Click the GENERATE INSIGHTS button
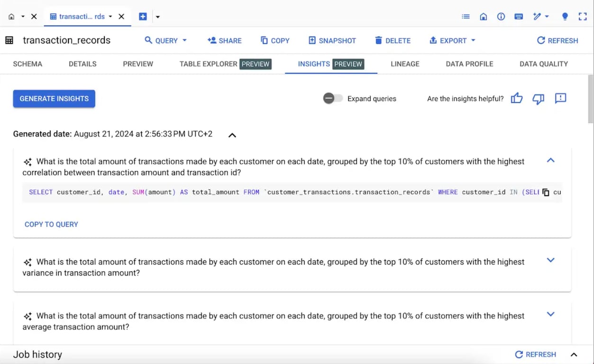This screenshot has width=594, height=364. tap(54, 99)
